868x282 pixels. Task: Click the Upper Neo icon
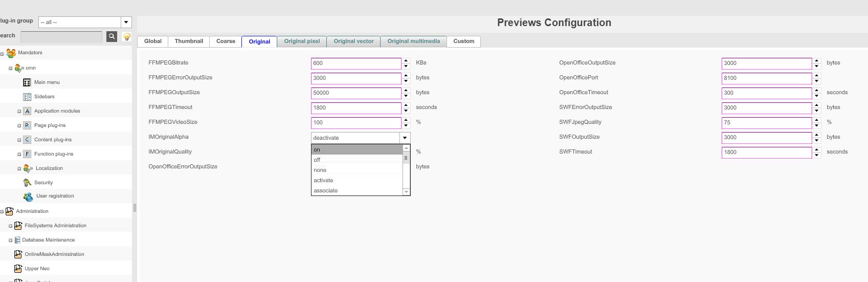(18, 268)
